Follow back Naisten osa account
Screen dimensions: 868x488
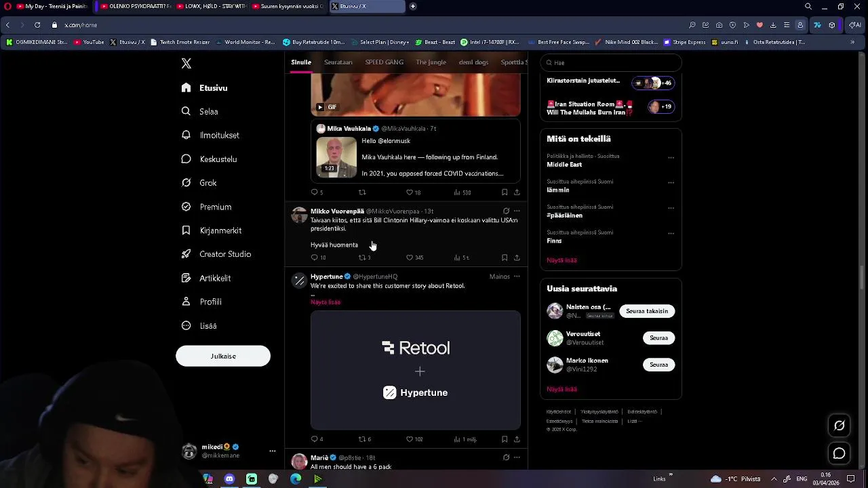pos(647,311)
